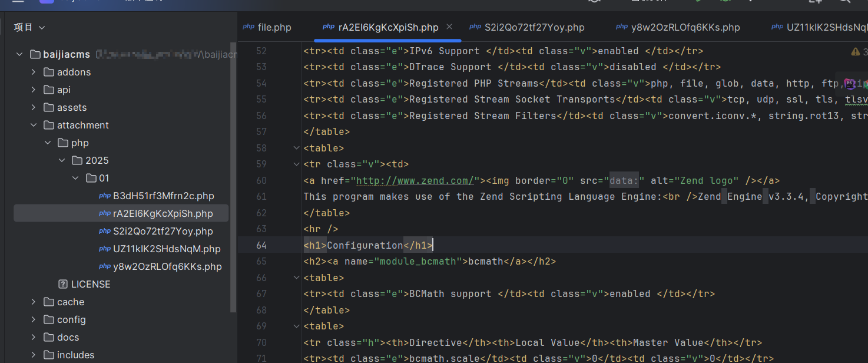Switch to the file.php tab
The width and height of the screenshot is (868, 363).
pyautogui.click(x=267, y=27)
